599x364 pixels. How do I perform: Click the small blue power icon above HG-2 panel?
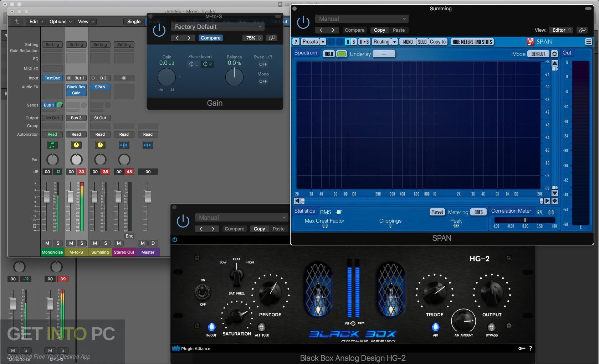(x=175, y=239)
